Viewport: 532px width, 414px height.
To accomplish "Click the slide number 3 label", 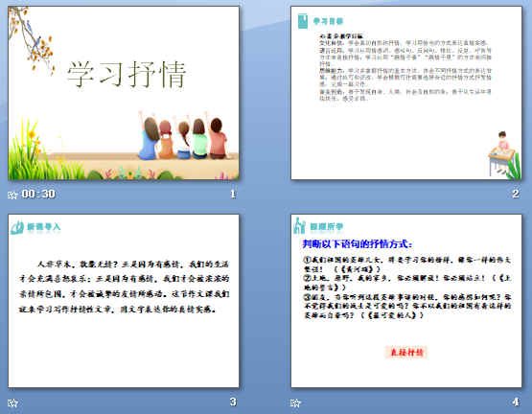I will [x=233, y=402].
